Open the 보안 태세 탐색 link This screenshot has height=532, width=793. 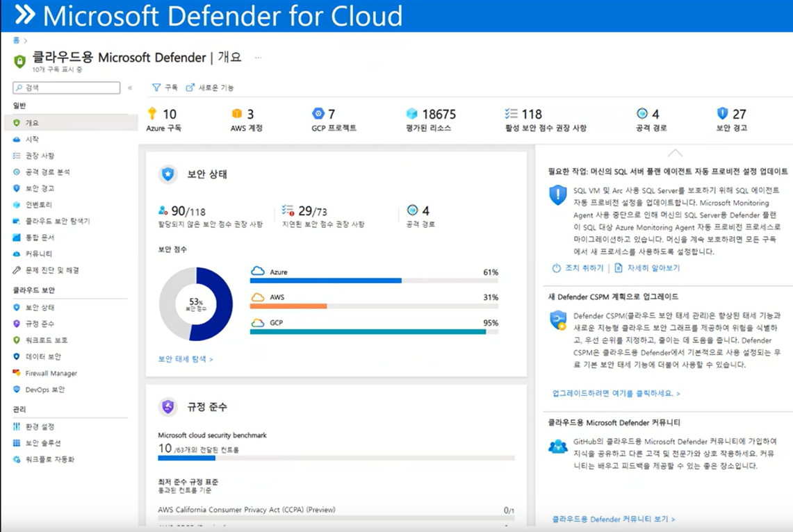(185, 359)
